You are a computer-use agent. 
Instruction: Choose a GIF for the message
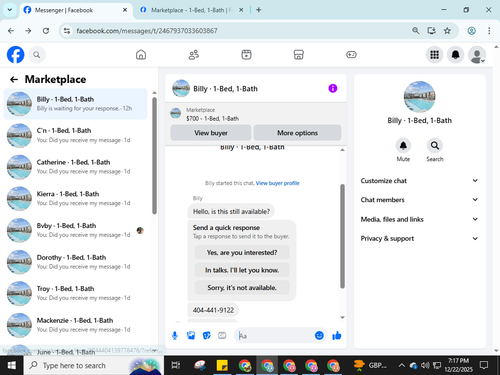tap(222, 336)
